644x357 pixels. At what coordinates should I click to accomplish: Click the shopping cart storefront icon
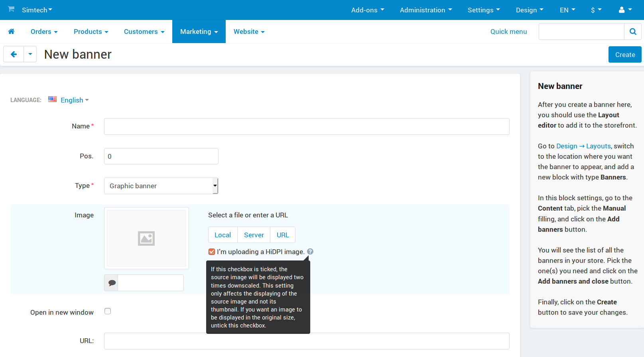pyautogui.click(x=11, y=9)
